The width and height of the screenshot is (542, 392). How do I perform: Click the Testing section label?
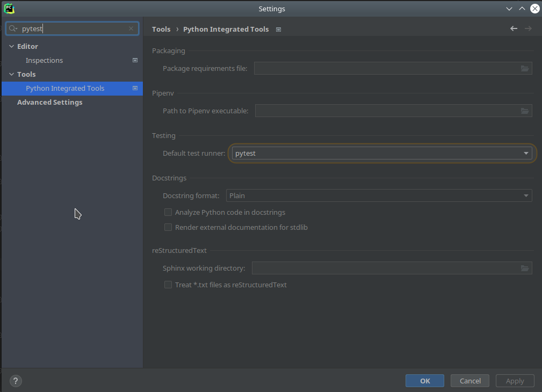(164, 135)
